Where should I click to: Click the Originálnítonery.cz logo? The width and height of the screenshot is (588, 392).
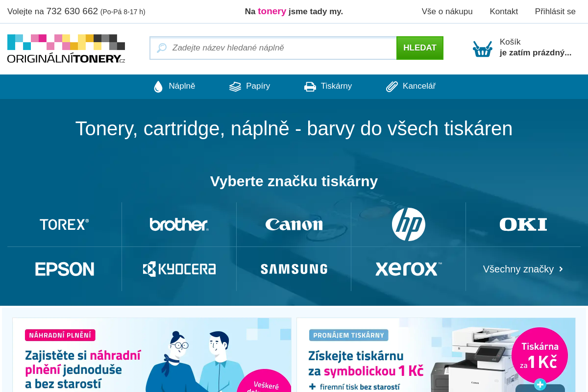pos(66,48)
